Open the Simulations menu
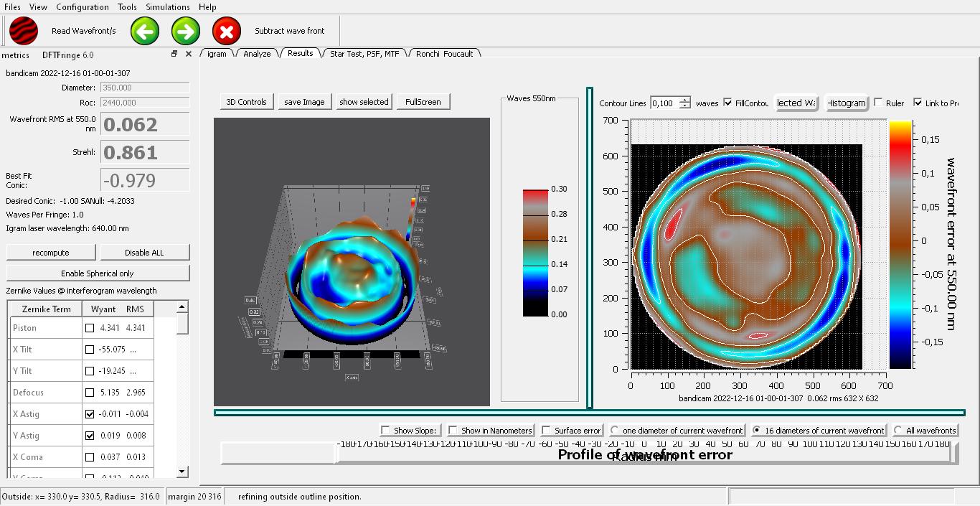This screenshot has width=980, height=506. click(x=168, y=6)
